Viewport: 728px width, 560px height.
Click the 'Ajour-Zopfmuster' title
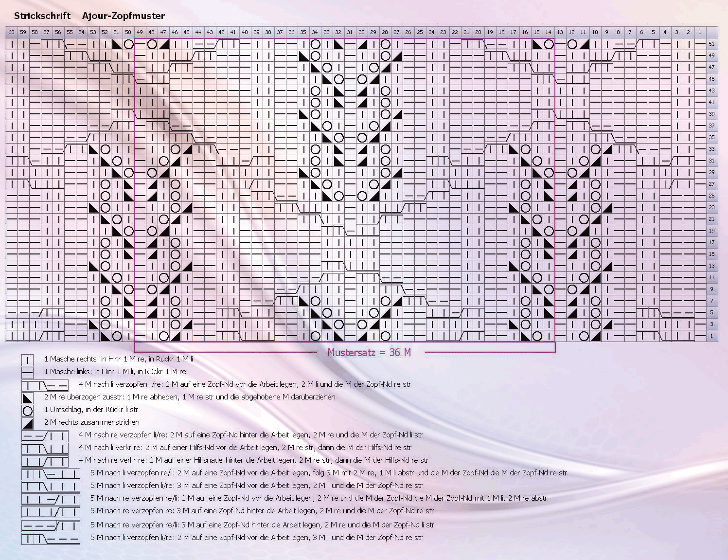tap(124, 16)
